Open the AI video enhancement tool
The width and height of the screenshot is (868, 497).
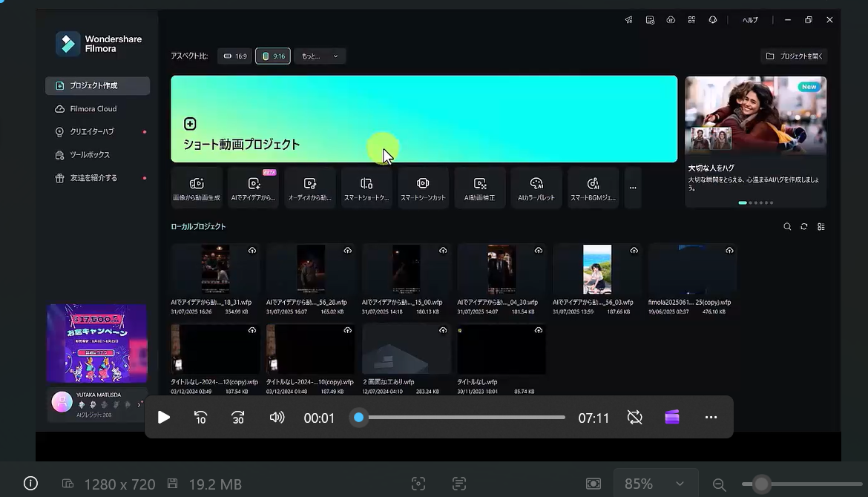[479, 188]
